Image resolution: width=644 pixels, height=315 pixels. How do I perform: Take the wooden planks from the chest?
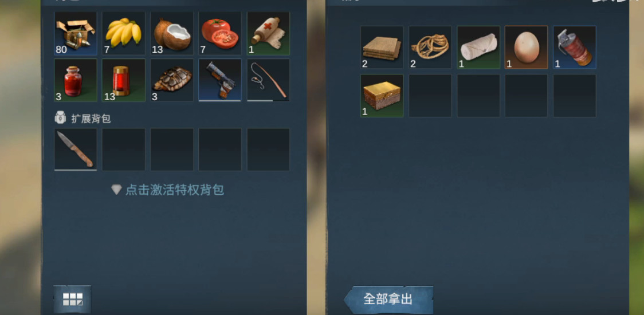[x=382, y=47]
